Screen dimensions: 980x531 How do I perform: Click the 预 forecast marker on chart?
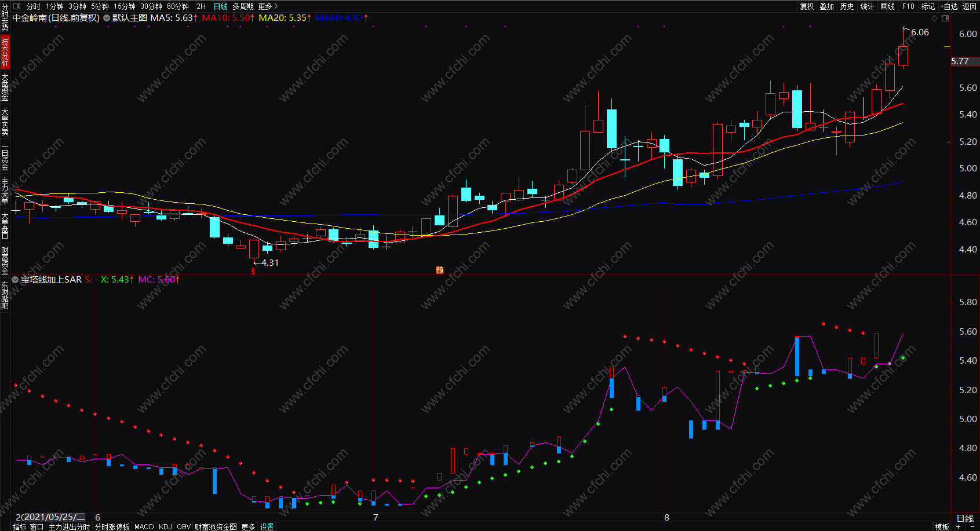point(439,270)
